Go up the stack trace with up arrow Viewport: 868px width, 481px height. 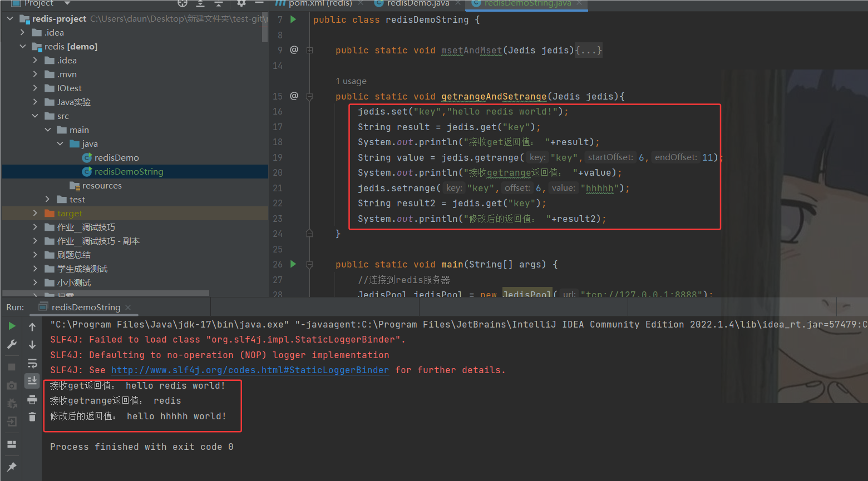click(x=32, y=327)
